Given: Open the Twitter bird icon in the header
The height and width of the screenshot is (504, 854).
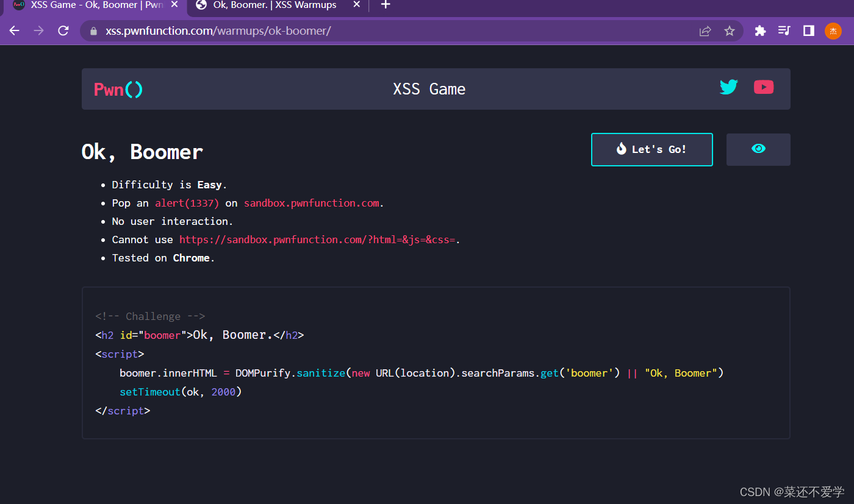Looking at the screenshot, I should 729,87.
